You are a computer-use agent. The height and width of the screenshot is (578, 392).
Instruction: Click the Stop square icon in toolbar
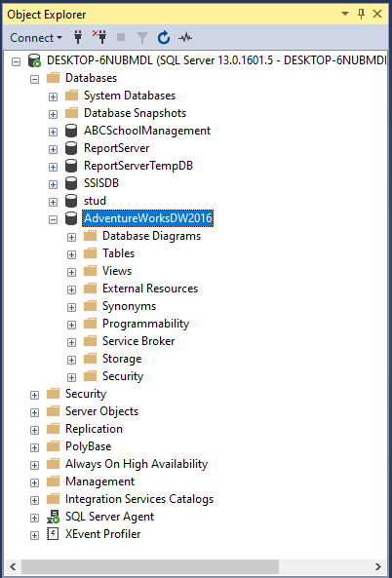121,37
